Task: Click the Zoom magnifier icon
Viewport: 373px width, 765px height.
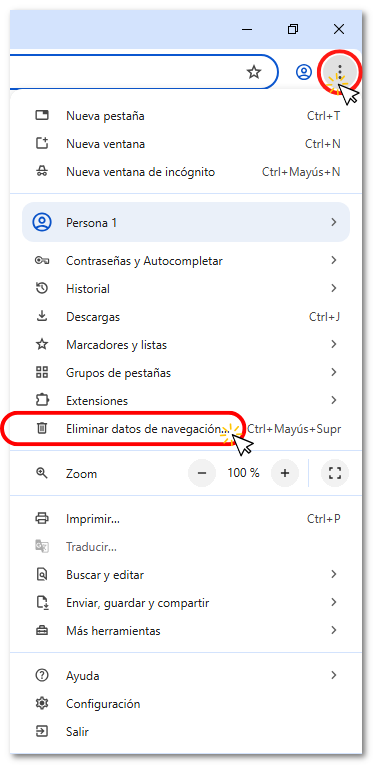Action: click(42, 473)
